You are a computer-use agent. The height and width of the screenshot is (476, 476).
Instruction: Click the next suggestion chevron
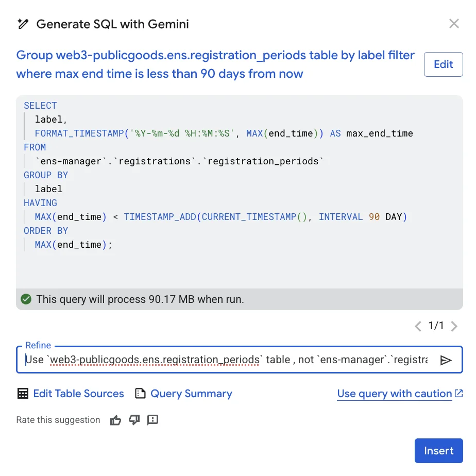coord(454,326)
